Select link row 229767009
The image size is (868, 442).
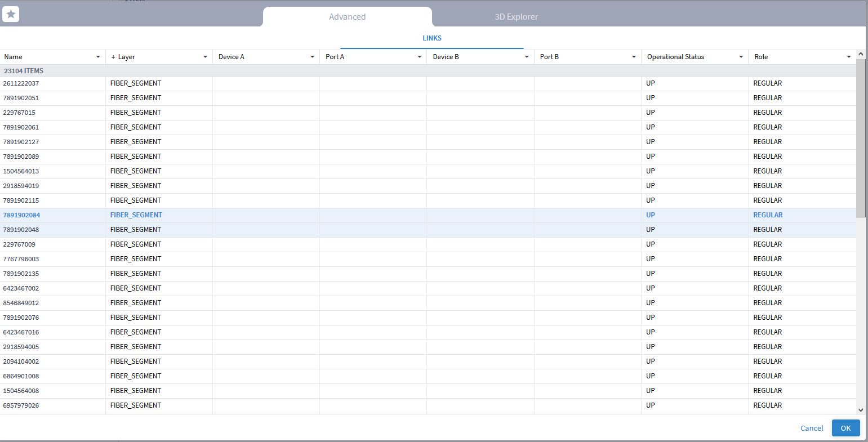point(428,244)
